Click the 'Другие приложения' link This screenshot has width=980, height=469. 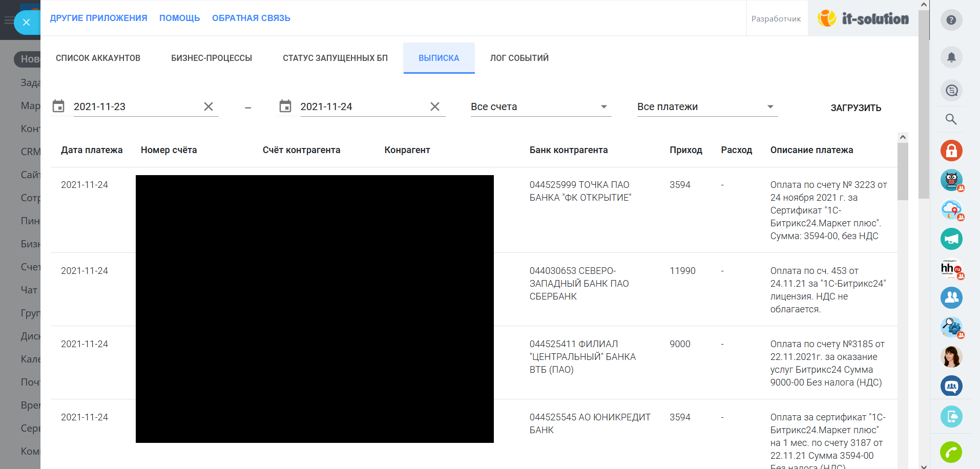click(x=98, y=18)
